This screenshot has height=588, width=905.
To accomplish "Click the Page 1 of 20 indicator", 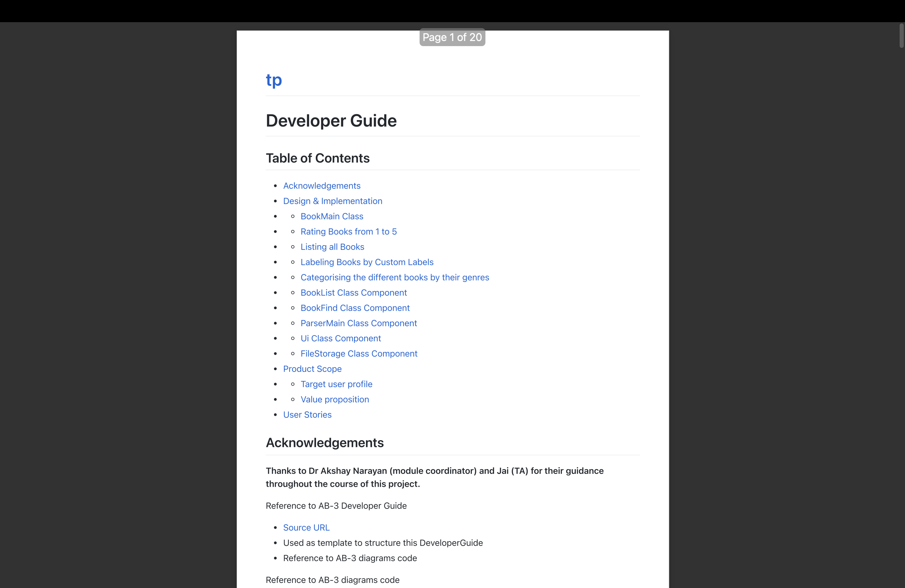I will tap(452, 37).
